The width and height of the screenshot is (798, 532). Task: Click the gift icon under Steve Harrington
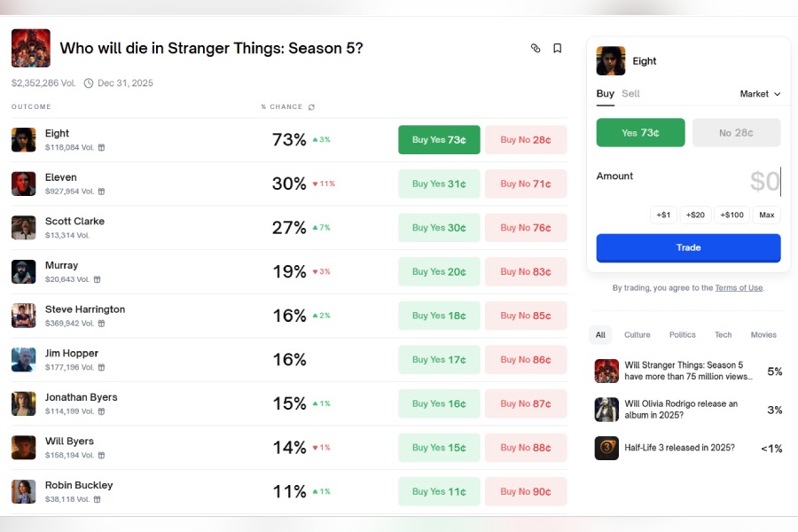click(101, 324)
